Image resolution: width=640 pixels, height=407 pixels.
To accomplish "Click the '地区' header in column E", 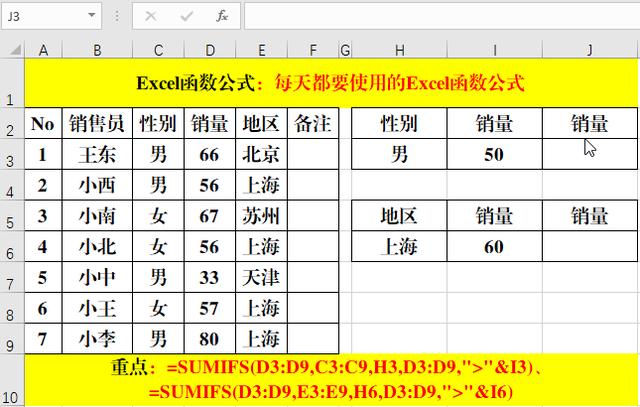I will (262, 123).
